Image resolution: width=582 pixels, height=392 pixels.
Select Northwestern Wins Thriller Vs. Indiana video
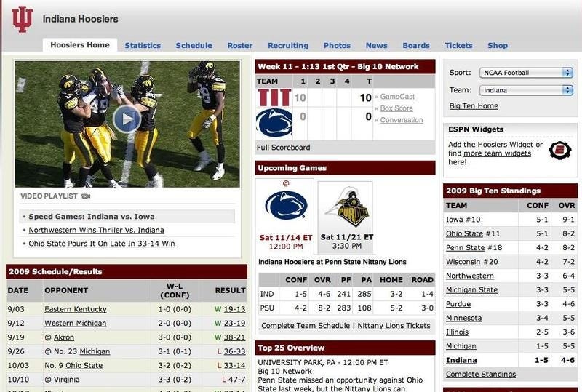click(96, 230)
